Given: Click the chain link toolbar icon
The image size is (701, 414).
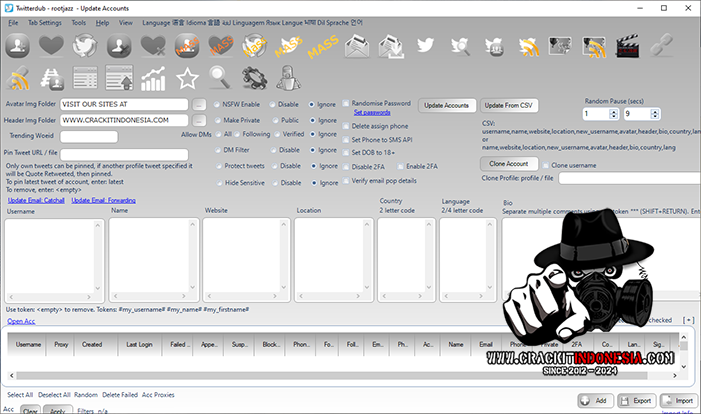Looking at the screenshot, I should tap(662, 46).
